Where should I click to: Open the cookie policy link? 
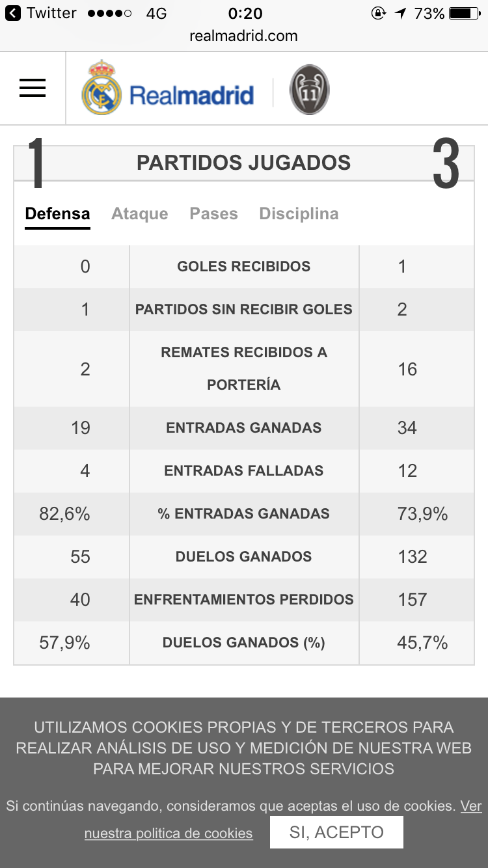point(169,834)
